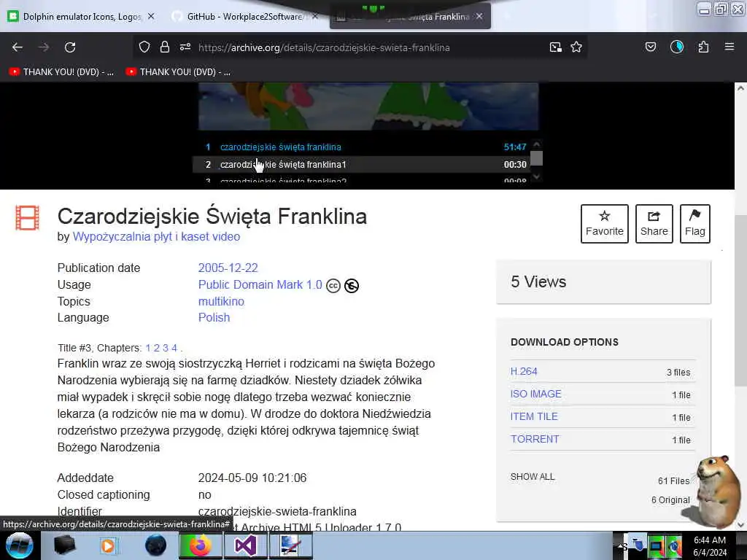Screen dimensions: 747x560
Task: Save page to Pocket
Action: pyautogui.click(x=651, y=47)
